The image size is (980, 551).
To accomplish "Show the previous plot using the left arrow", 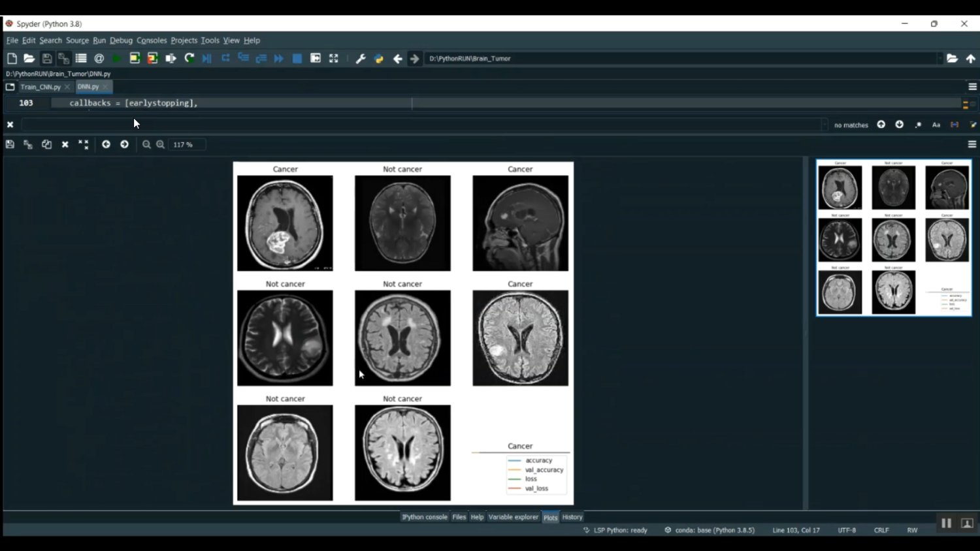I will [106, 145].
